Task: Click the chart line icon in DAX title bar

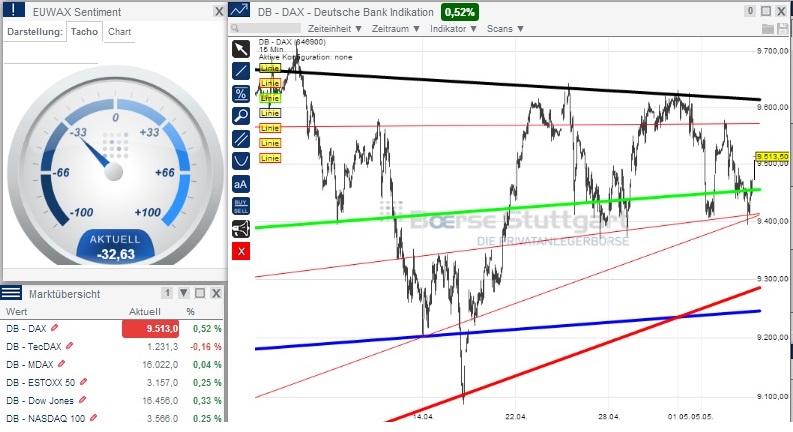Action: [x=239, y=10]
